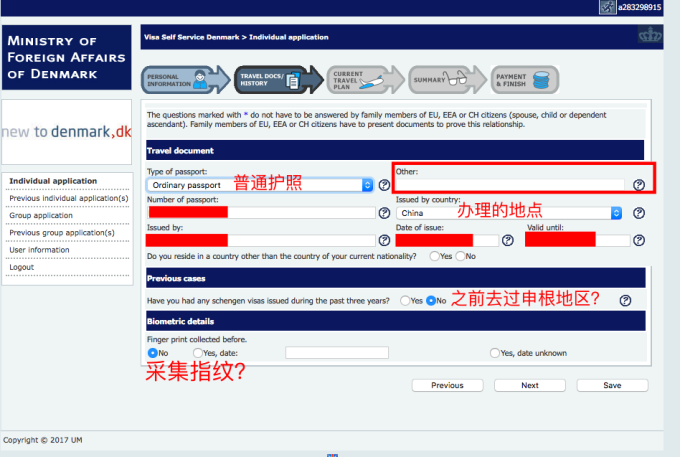Open the Issued by country dropdown
680x457 pixels.
coord(509,213)
